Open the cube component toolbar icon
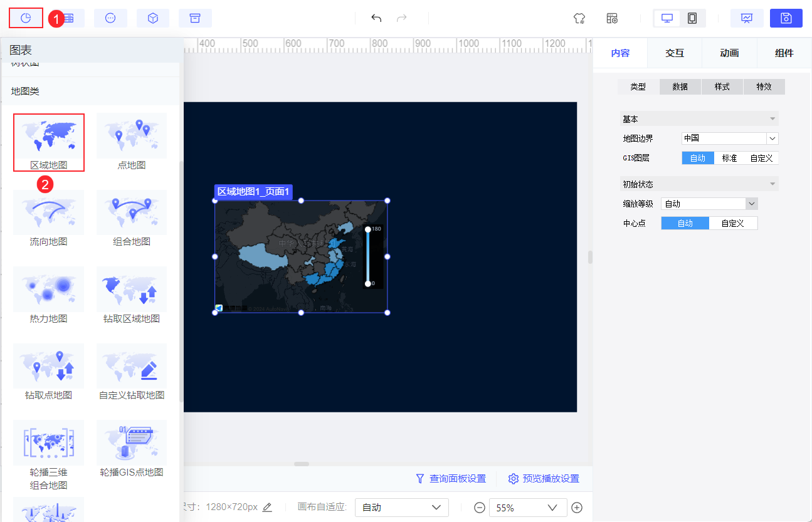Screen dimensions: 812x522 (153, 18)
